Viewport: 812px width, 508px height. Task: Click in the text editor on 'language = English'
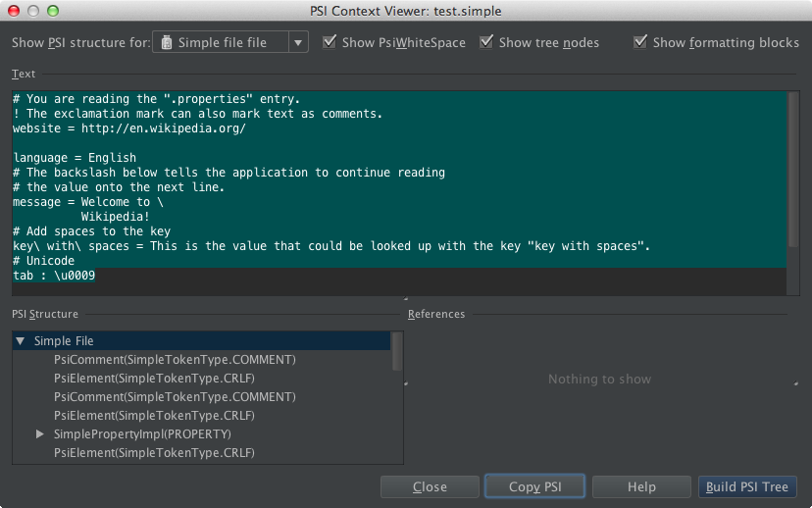click(x=75, y=158)
